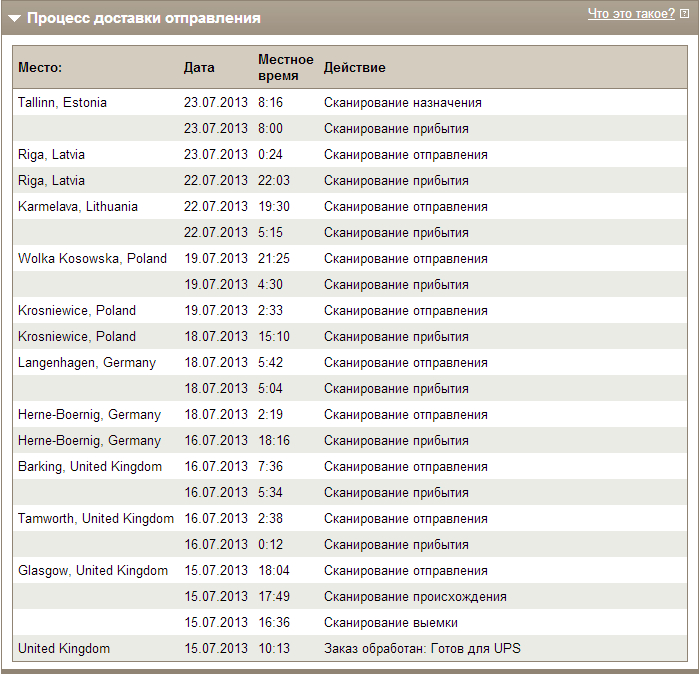Select the Wolka Kosowska, Poland location cell
Image resolution: width=700 pixels, height=675 pixels.
pos(92,258)
